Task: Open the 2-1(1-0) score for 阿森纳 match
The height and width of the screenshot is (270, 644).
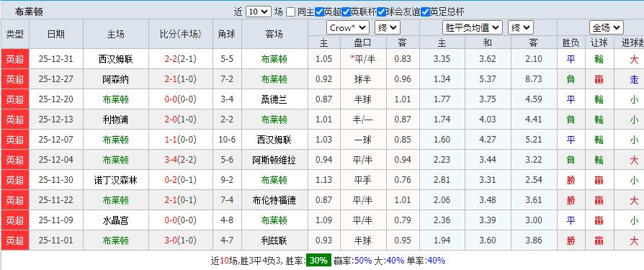Action: (x=180, y=79)
